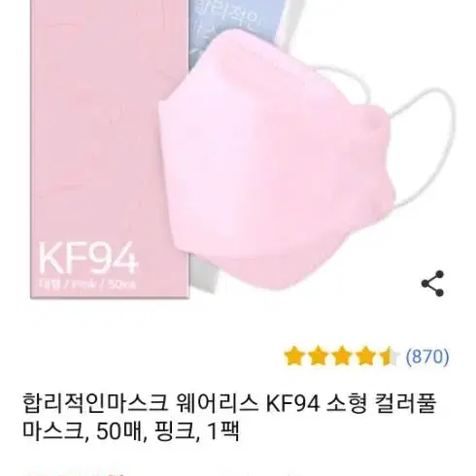This screenshot has height=476, width=476.
Task: Click the fourth rating star
Action: click(x=365, y=357)
